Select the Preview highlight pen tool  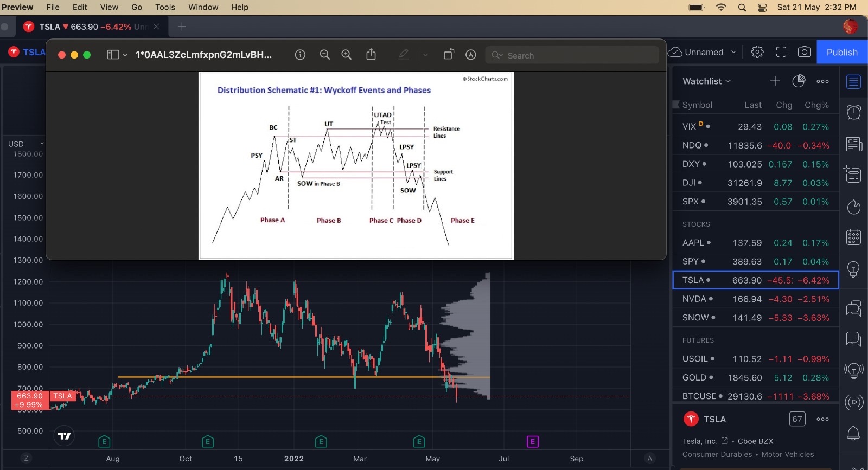point(404,54)
